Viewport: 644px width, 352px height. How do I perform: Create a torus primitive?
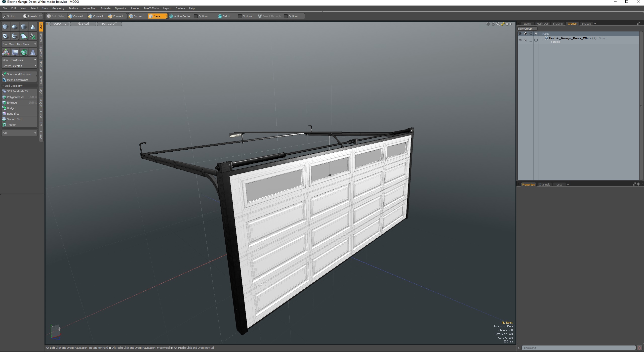[x=5, y=36]
